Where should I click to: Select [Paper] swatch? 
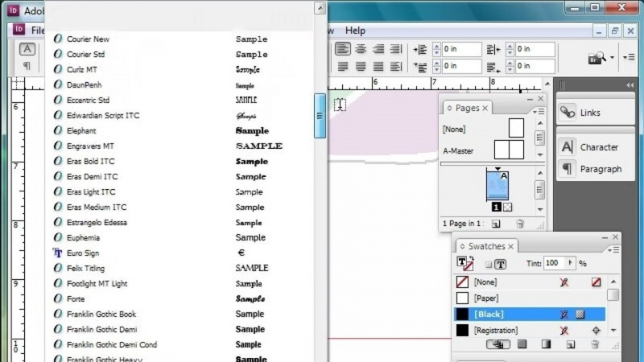529,298
